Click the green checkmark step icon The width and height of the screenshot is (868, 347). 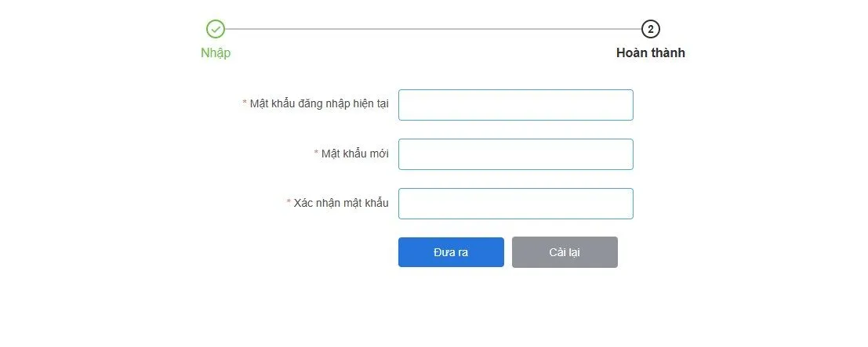[216, 29]
